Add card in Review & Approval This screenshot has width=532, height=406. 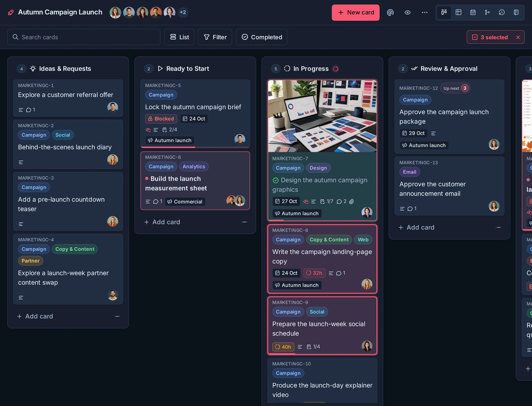coord(416,227)
